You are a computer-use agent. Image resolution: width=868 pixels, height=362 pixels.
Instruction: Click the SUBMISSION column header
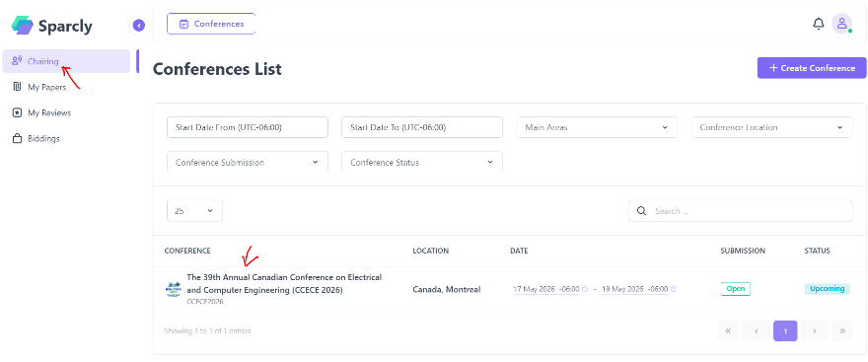pyautogui.click(x=743, y=251)
